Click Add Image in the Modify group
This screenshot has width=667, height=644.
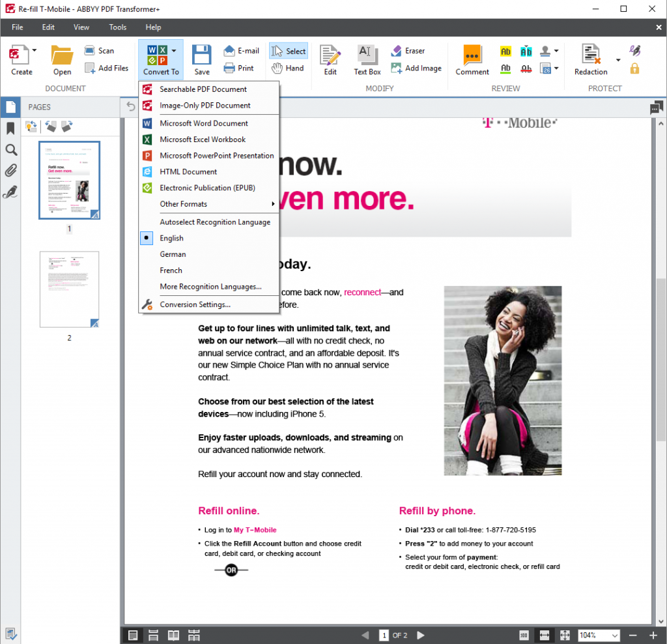[x=416, y=68]
